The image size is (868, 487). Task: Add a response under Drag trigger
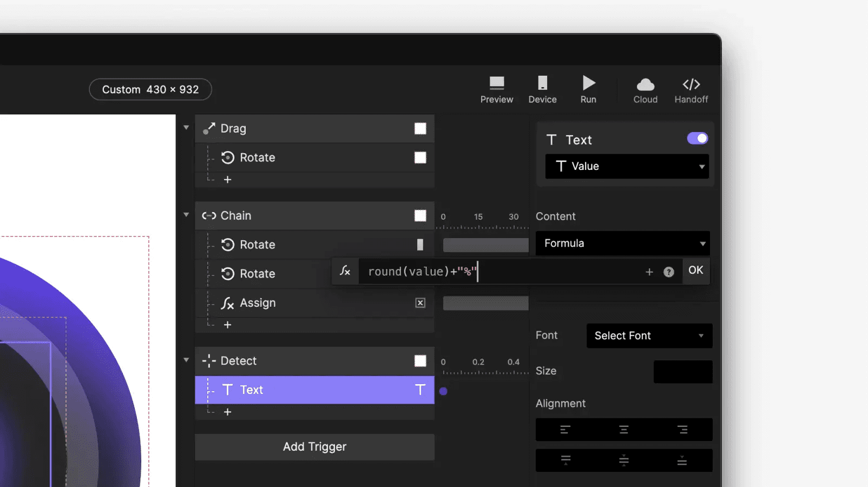[228, 180]
